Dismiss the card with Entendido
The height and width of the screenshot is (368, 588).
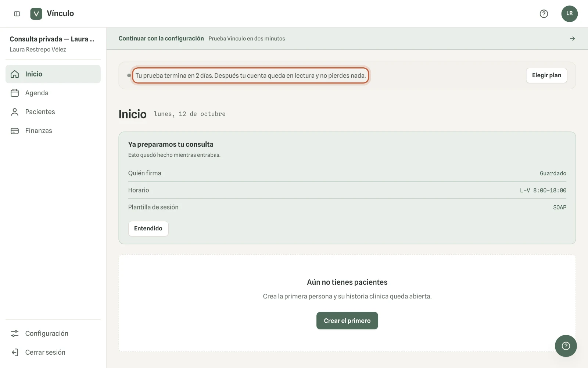click(148, 229)
